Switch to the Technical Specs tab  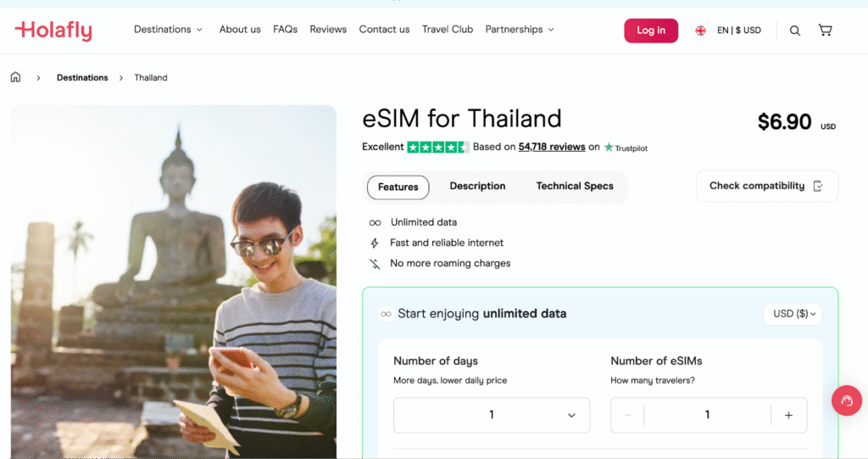tap(575, 187)
